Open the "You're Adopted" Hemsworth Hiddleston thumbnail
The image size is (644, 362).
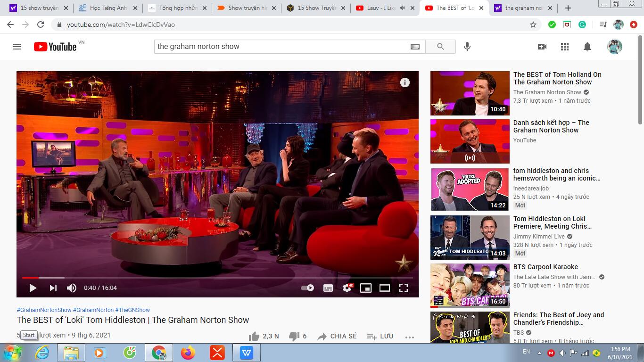(x=470, y=189)
